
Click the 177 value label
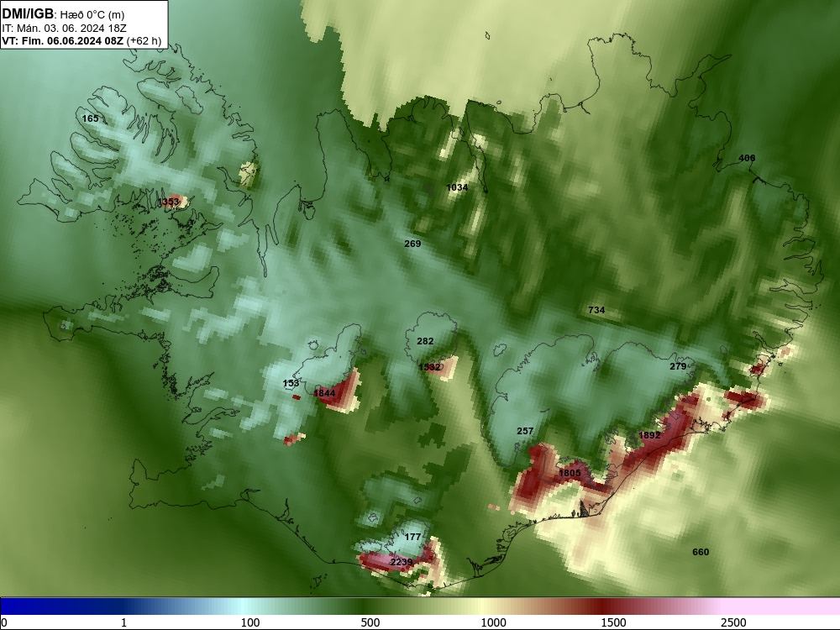click(x=412, y=537)
